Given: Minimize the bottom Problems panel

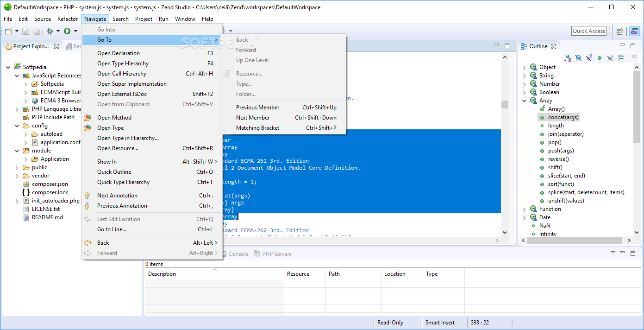Looking at the screenshot, I should (x=623, y=253).
